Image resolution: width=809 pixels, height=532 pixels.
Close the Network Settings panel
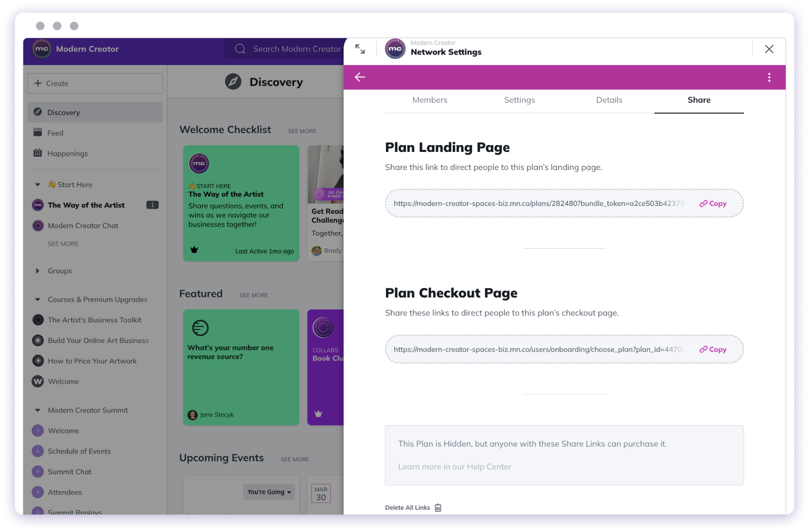769,49
